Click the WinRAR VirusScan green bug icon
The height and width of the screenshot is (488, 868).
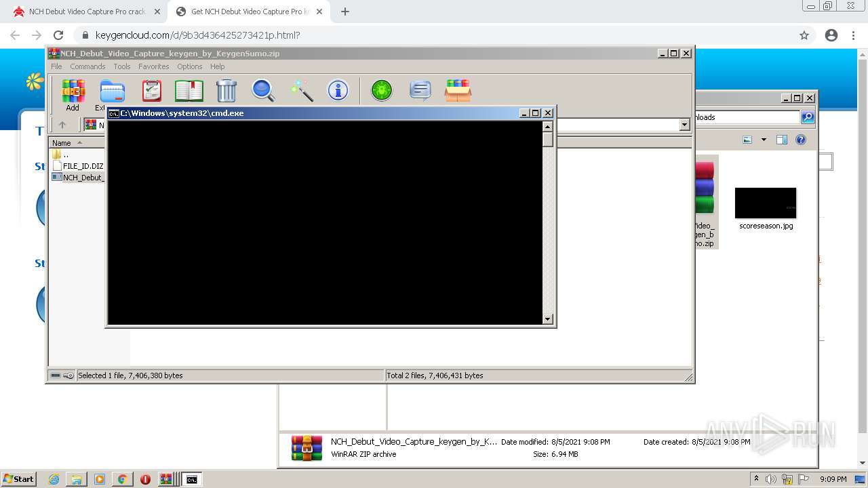pyautogui.click(x=382, y=91)
